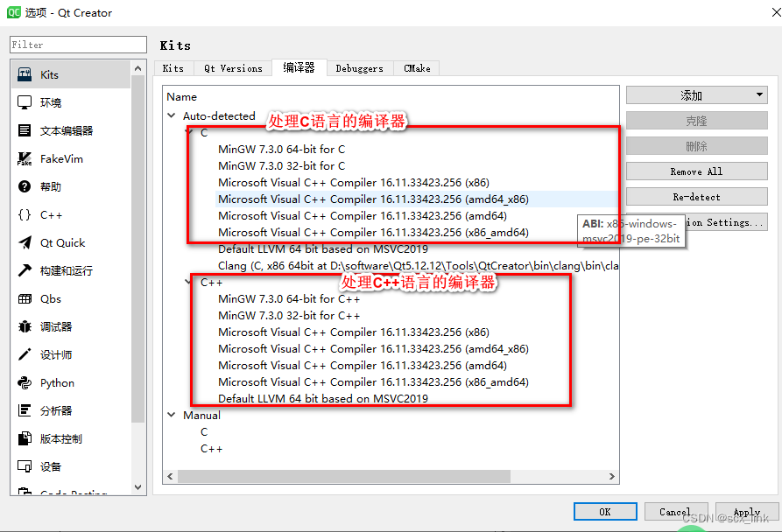
Task: Switch to the Debuggers tab
Action: 360,68
